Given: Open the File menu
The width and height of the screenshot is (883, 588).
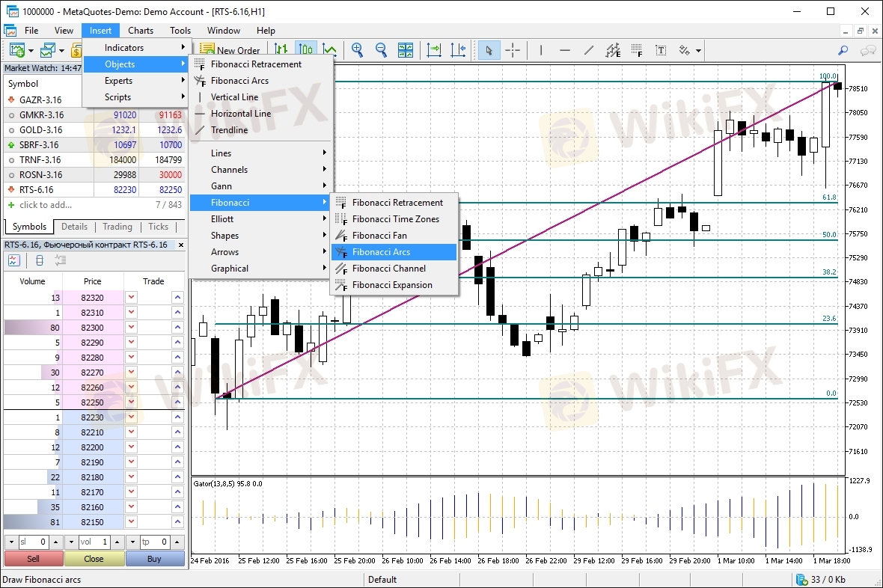Looking at the screenshot, I should coord(31,31).
